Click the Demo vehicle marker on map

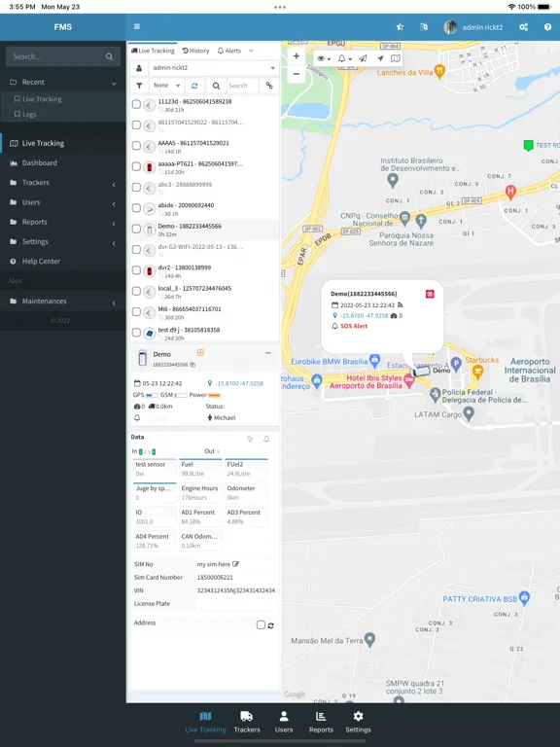[x=420, y=371]
